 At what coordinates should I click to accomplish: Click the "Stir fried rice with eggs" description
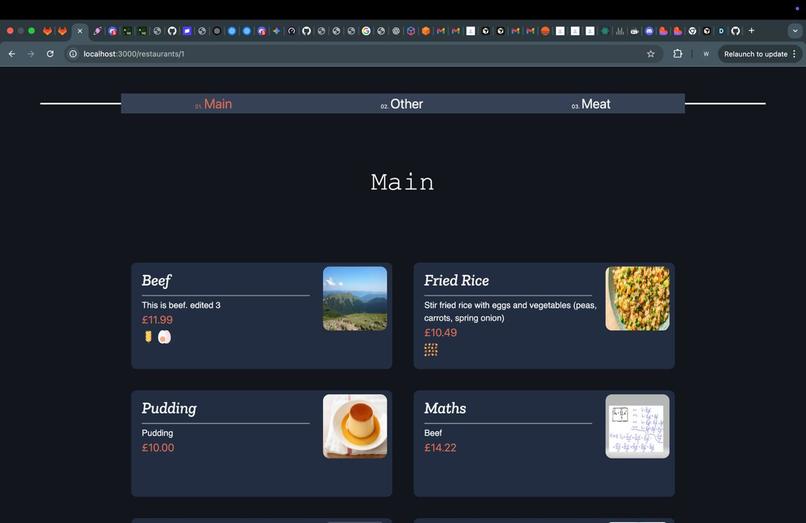(x=510, y=311)
